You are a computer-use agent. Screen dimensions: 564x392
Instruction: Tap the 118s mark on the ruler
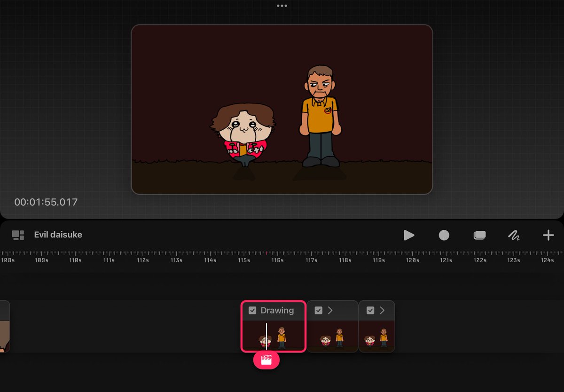[345, 260]
